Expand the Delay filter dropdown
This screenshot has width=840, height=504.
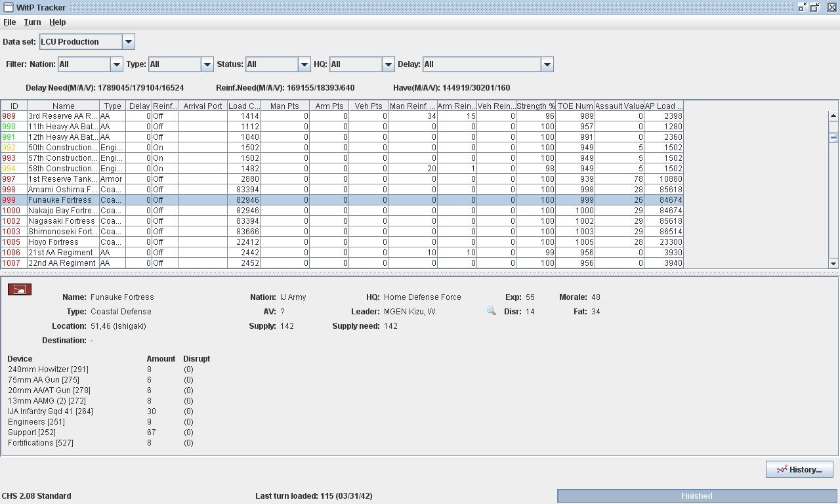coord(547,64)
